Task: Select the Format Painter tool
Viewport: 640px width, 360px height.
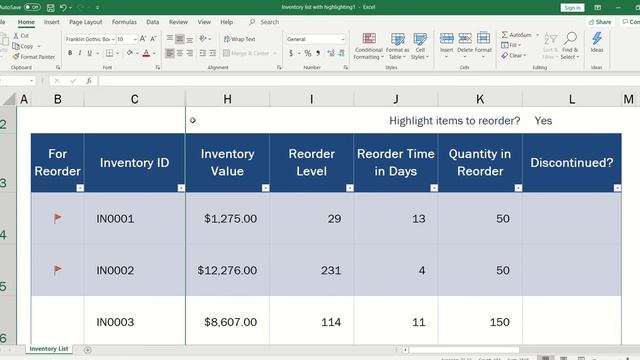Action: point(33,57)
